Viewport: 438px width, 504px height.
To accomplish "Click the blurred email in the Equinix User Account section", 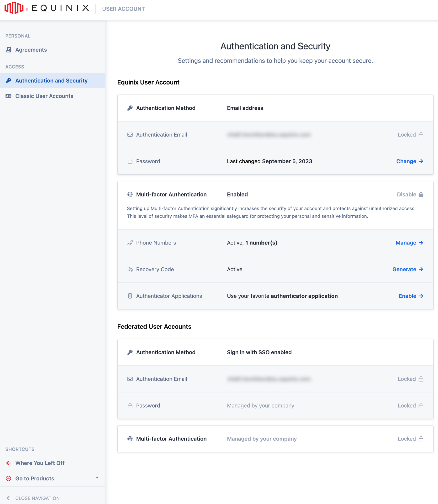I will [x=269, y=135].
